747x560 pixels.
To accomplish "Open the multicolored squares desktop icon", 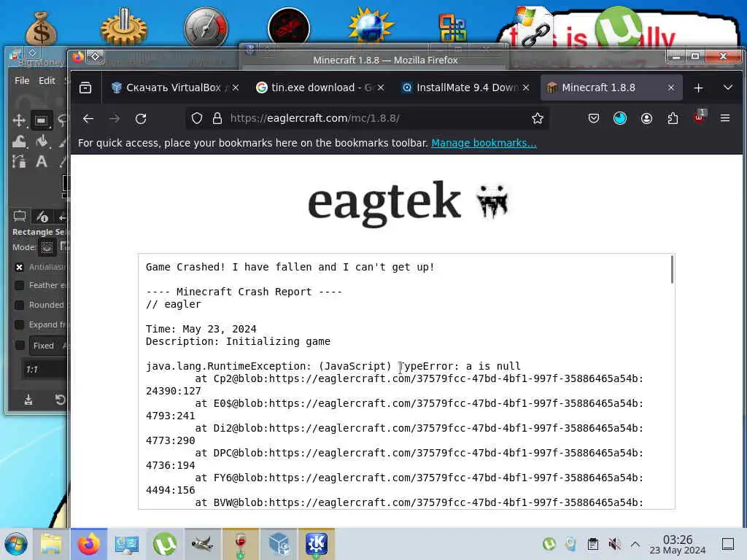I will pos(452,28).
